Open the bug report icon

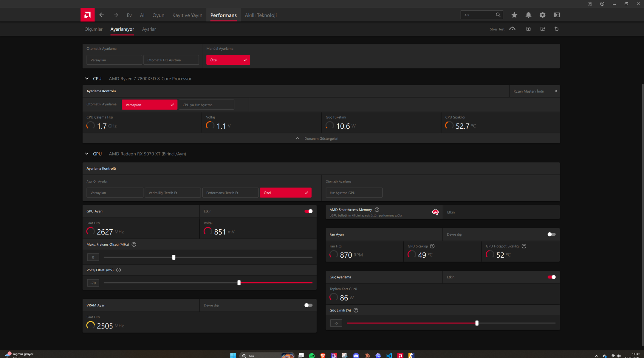pos(590,4)
